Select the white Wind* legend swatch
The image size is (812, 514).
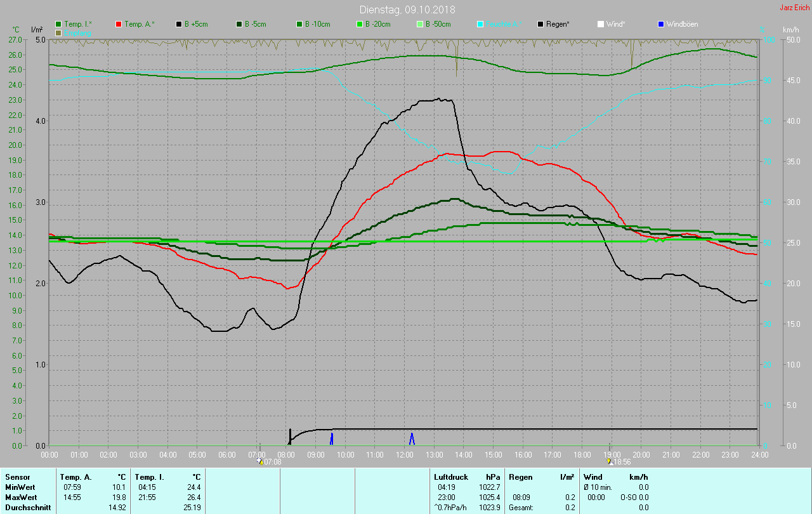coord(600,24)
